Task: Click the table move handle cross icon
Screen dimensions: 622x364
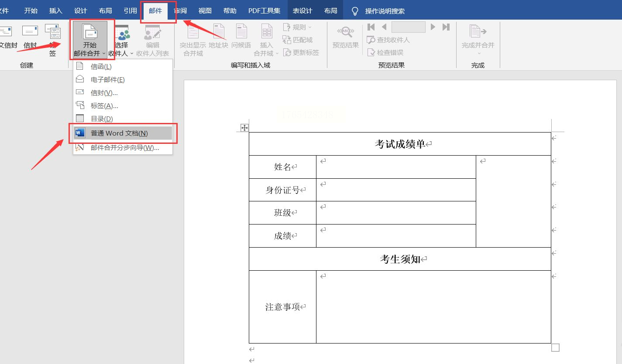Action: tap(244, 128)
